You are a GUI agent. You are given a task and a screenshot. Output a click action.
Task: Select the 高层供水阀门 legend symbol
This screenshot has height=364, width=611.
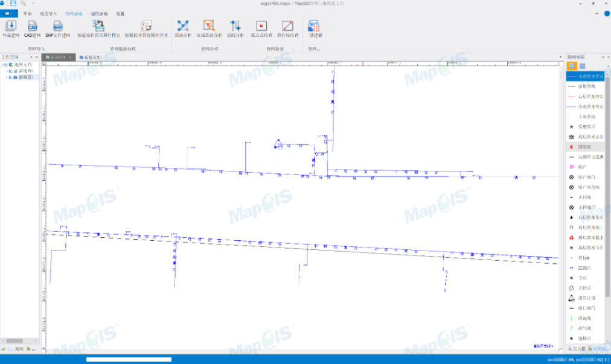point(572,227)
